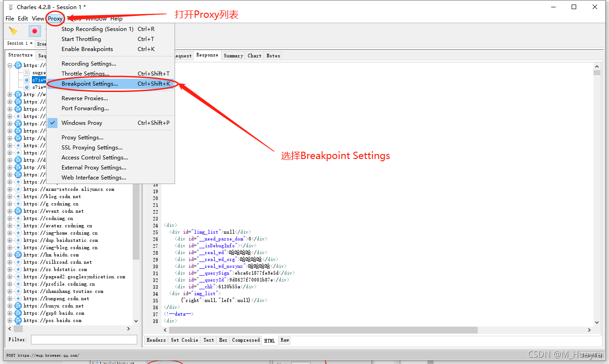Image resolution: width=609 pixels, height=364 pixels.
Task: Open Recording Settings menu entry
Action: click(110, 63)
